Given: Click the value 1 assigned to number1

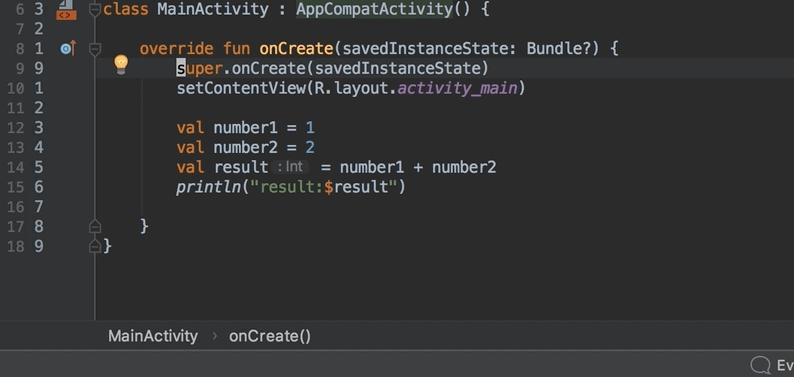Looking at the screenshot, I should [310, 128].
